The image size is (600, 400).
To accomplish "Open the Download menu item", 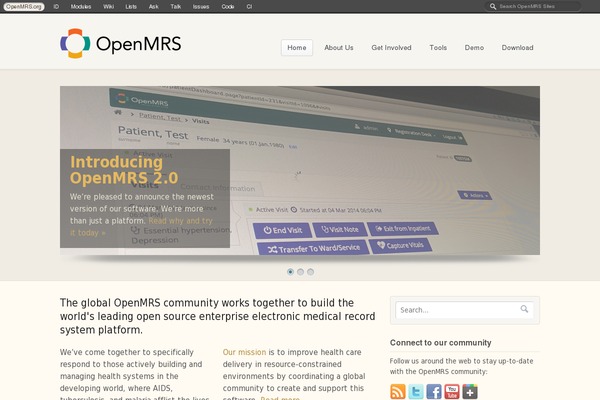I will coord(517,47).
